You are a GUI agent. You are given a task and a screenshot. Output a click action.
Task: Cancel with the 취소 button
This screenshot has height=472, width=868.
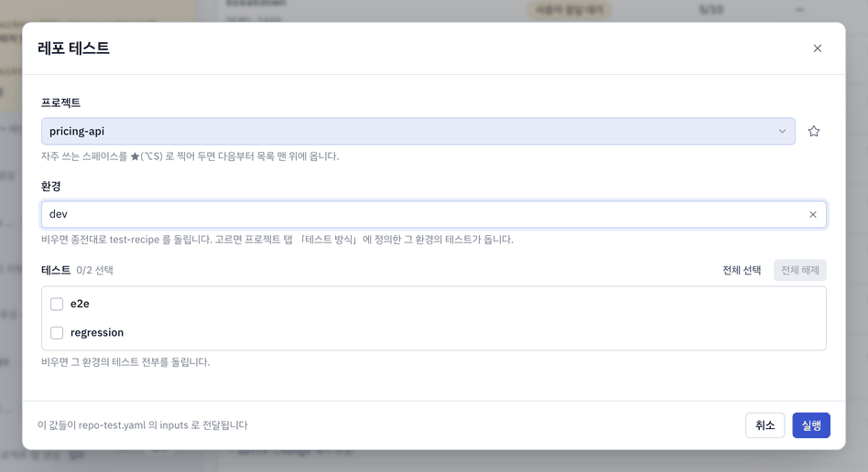pos(765,425)
